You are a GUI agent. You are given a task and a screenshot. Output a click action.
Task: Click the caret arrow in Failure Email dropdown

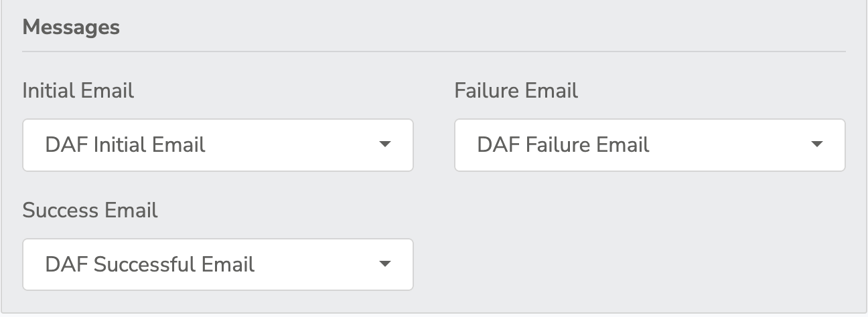pos(816,144)
